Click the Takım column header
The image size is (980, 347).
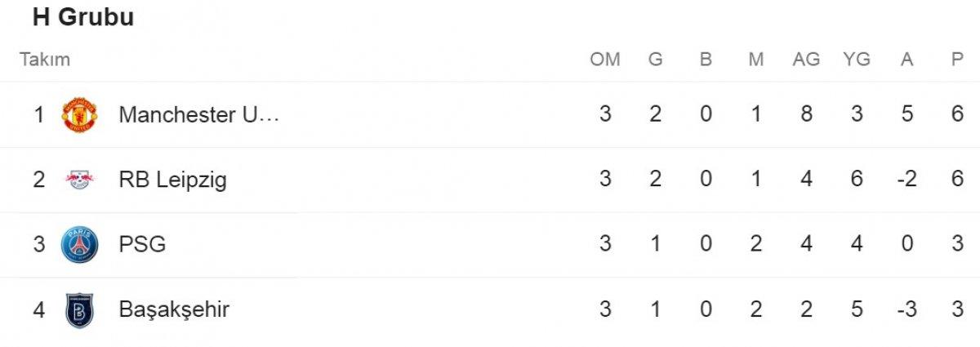coord(45,60)
